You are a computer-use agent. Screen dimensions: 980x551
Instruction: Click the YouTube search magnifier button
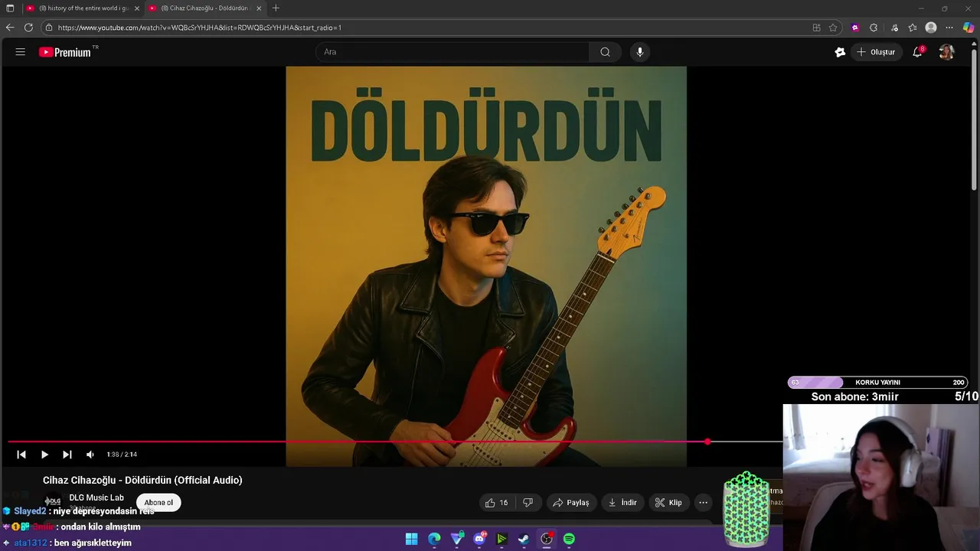point(605,52)
